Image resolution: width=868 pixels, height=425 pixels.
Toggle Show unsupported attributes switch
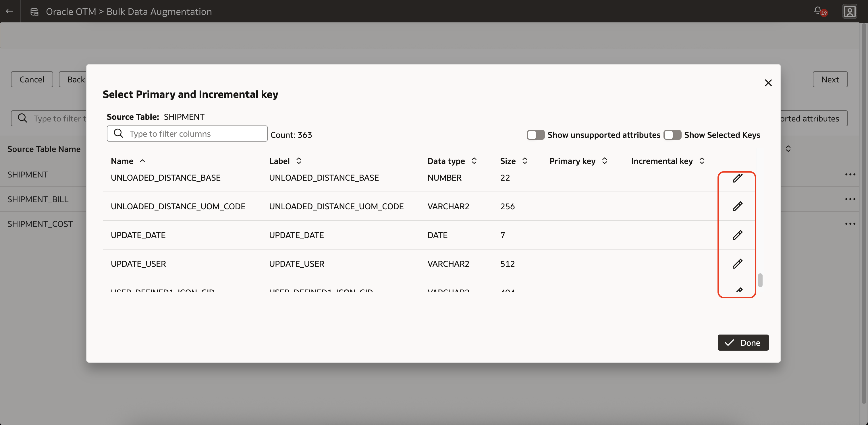click(535, 135)
